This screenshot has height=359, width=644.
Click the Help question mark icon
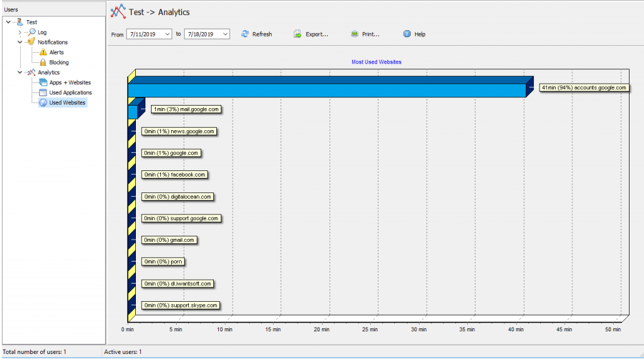[x=407, y=34]
